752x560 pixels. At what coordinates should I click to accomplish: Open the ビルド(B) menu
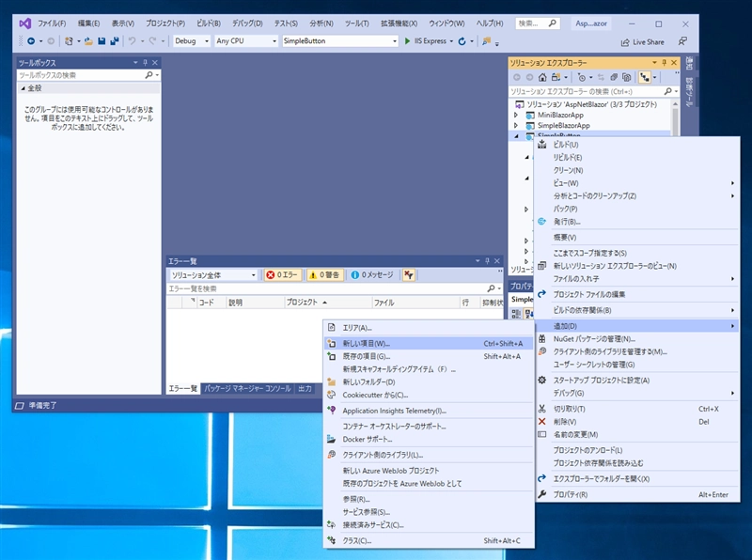tap(209, 23)
